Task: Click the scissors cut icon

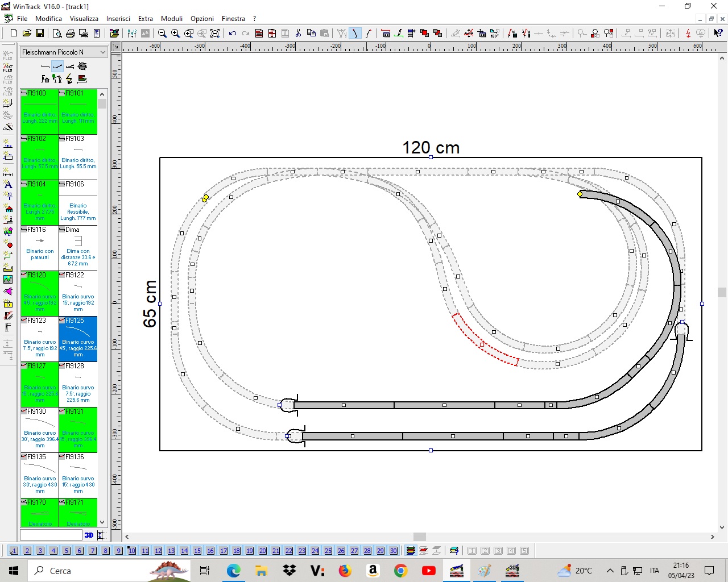Action: coord(298,34)
